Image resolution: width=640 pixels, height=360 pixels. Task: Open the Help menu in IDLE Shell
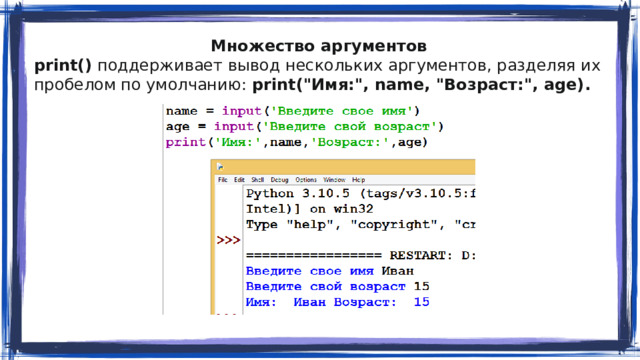(358, 180)
